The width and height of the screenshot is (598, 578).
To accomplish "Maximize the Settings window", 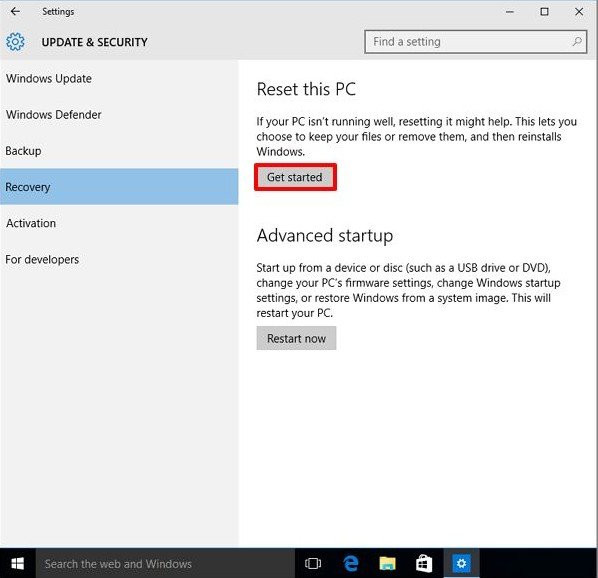I will 544,11.
